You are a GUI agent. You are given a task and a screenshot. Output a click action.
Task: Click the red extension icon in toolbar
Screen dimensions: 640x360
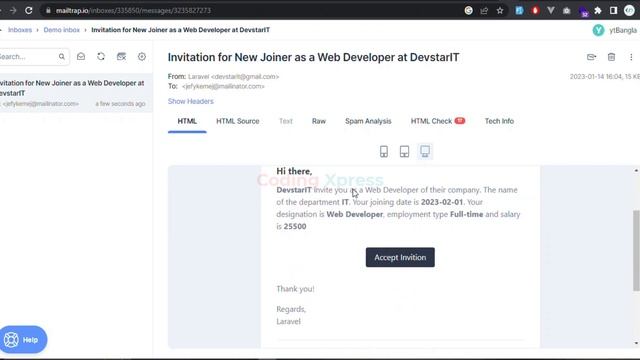click(535, 11)
